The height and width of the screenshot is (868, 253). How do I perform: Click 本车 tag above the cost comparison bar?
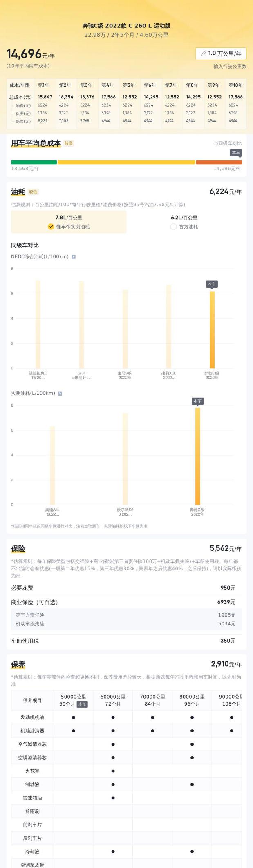tap(236, 153)
